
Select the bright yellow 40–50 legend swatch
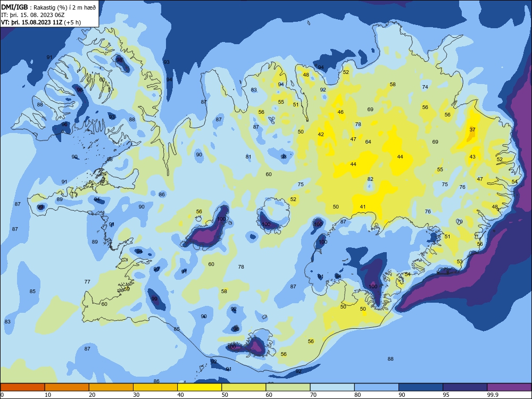(x=199, y=387)
